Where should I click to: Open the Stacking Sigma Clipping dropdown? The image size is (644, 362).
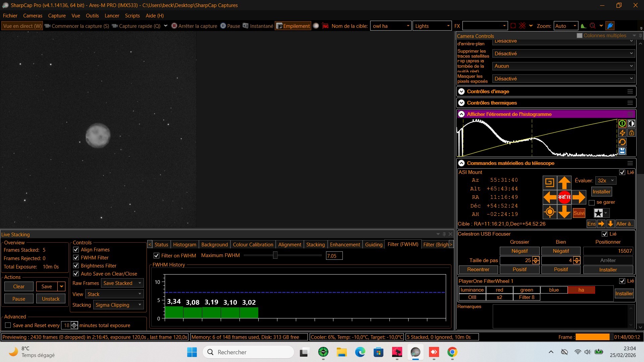pos(118,305)
